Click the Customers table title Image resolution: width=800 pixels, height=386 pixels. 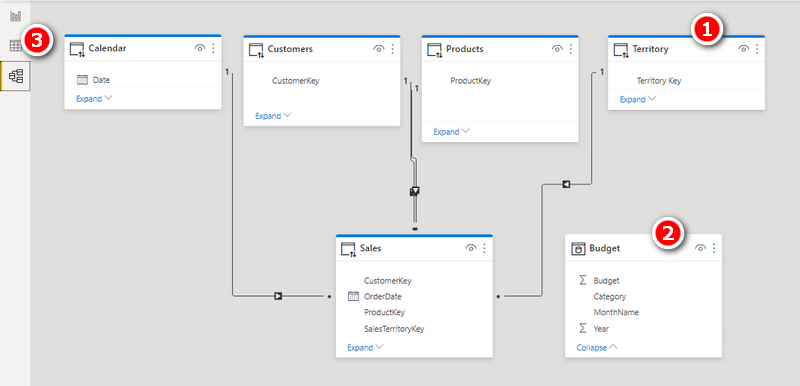pos(290,49)
